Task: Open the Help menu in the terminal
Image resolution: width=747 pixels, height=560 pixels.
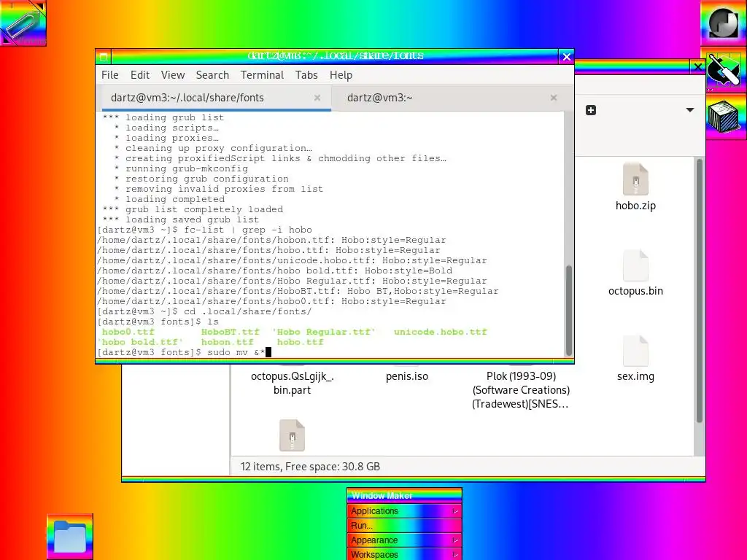Action: click(x=341, y=75)
